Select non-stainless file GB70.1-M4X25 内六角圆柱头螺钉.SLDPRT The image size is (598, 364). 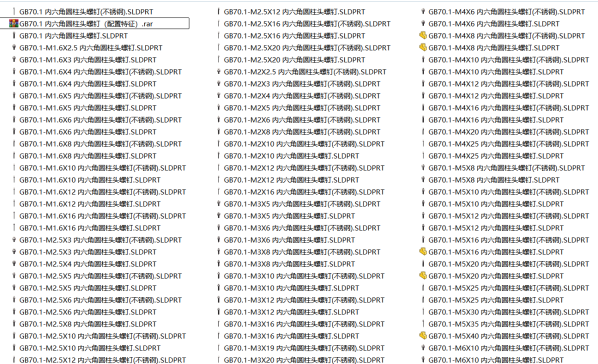click(496, 156)
